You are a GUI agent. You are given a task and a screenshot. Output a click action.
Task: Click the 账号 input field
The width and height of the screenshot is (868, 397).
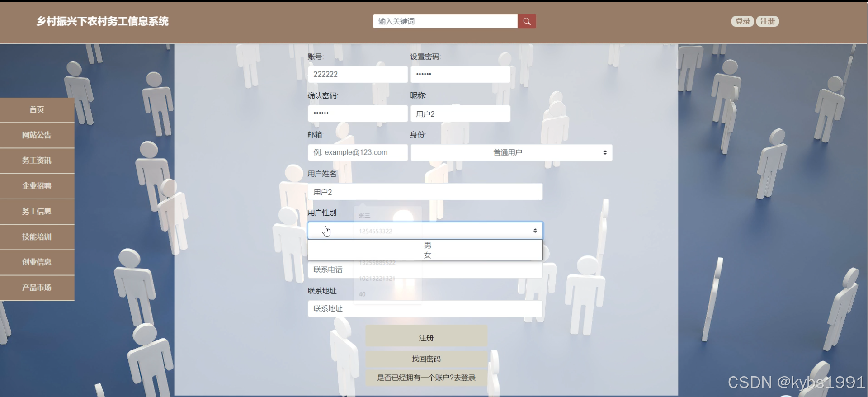(358, 74)
